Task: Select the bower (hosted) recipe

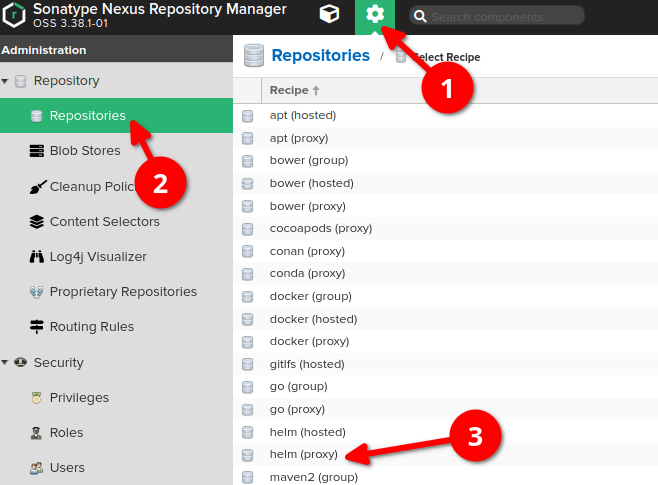Action: coord(311,183)
